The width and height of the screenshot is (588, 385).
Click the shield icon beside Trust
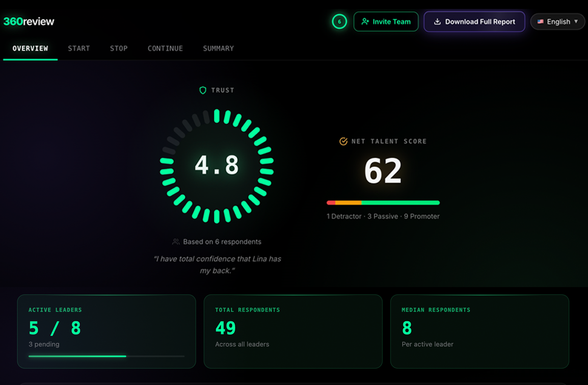click(203, 90)
